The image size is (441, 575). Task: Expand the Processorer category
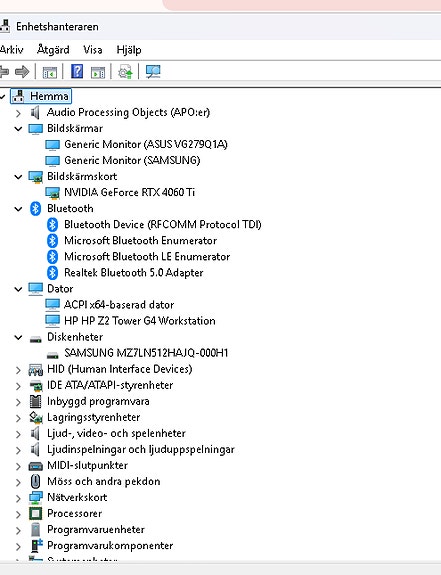click(18, 514)
